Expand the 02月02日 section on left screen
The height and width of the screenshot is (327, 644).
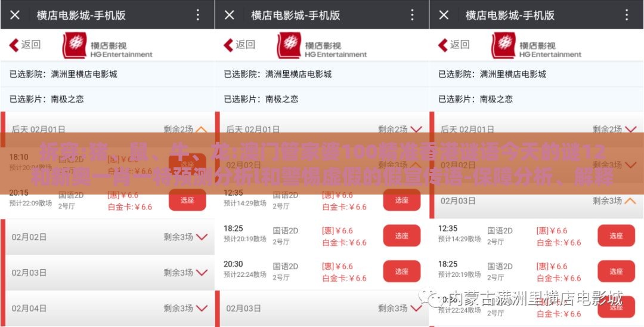coord(202,237)
